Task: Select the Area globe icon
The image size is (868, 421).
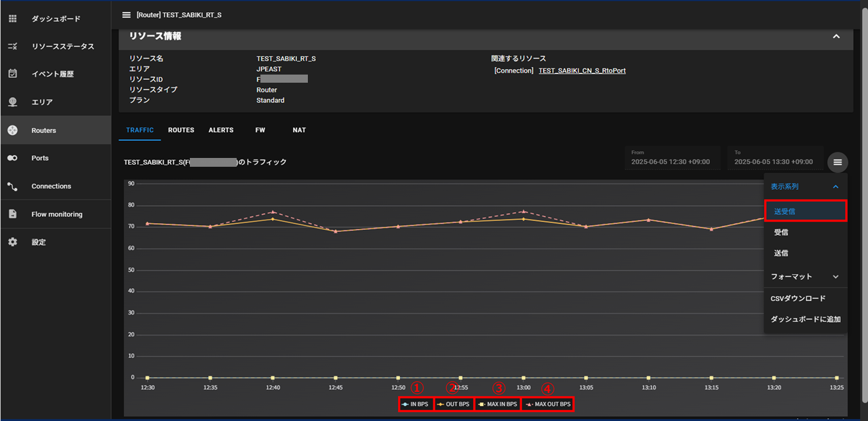Action: coord(12,102)
